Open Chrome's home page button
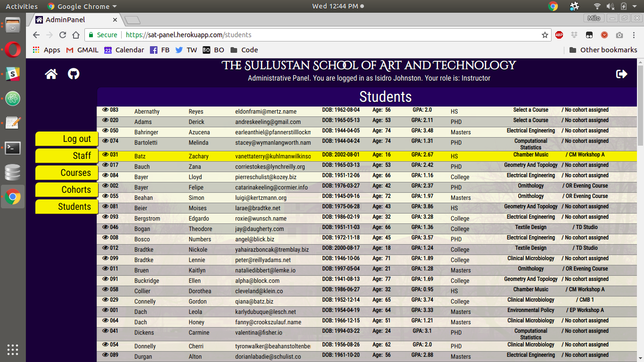Viewport: 644px width, 362px height. point(75,35)
